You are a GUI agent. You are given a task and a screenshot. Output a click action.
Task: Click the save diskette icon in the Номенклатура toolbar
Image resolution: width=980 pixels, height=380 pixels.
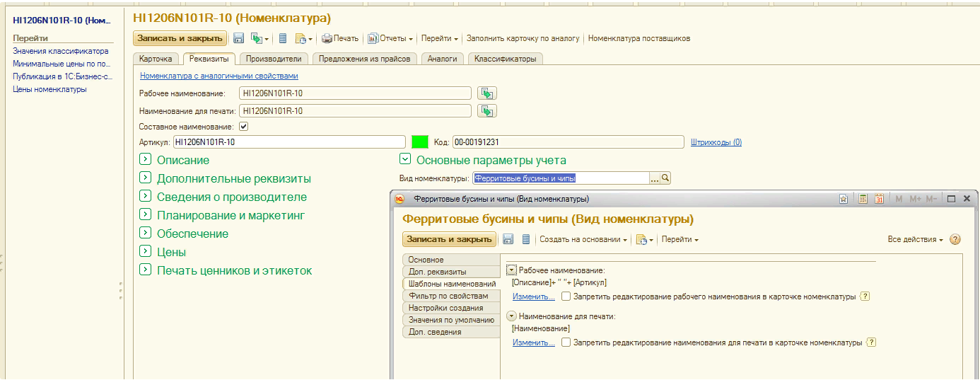click(x=239, y=38)
